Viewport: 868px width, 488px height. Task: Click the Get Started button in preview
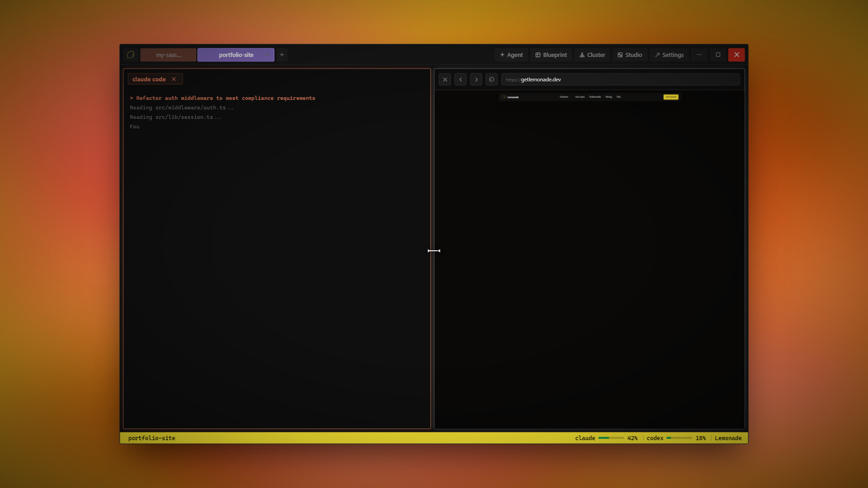(x=671, y=97)
